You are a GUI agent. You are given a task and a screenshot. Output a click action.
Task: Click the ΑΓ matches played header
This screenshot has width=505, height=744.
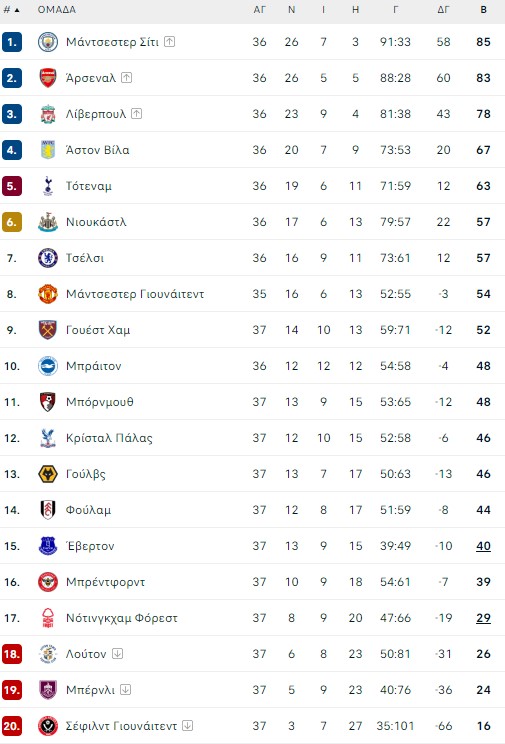point(259,9)
